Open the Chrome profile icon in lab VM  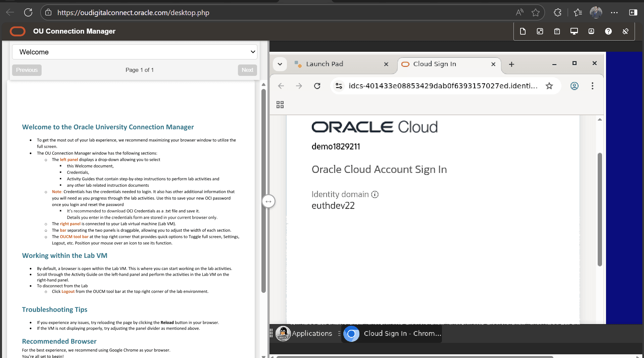pyautogui.click(x=575, y=86)
